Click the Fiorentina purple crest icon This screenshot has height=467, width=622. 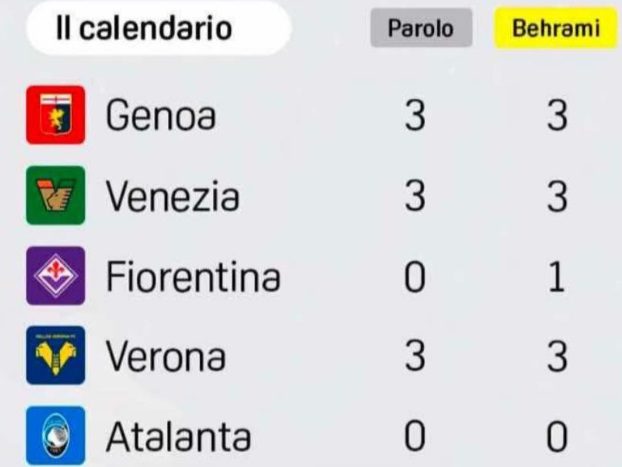coord(53,276)
